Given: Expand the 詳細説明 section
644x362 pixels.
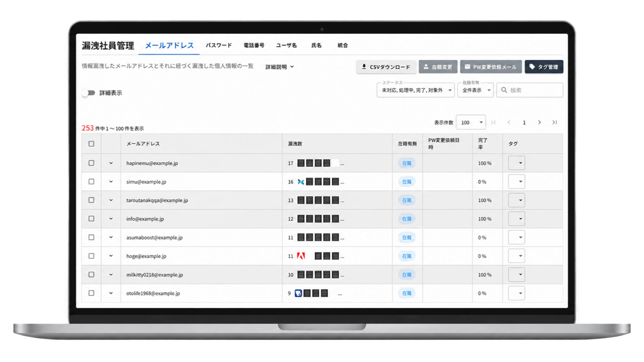Looking at the screenshot, I should [x=280, y=67].
